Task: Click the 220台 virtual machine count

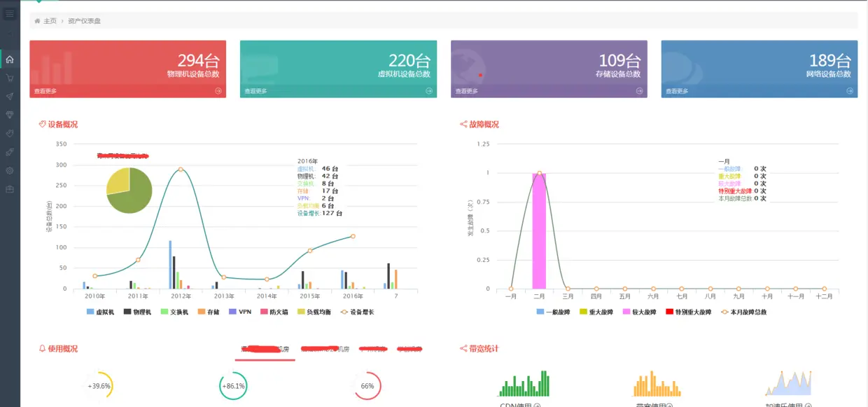Action: click(409, 61)
